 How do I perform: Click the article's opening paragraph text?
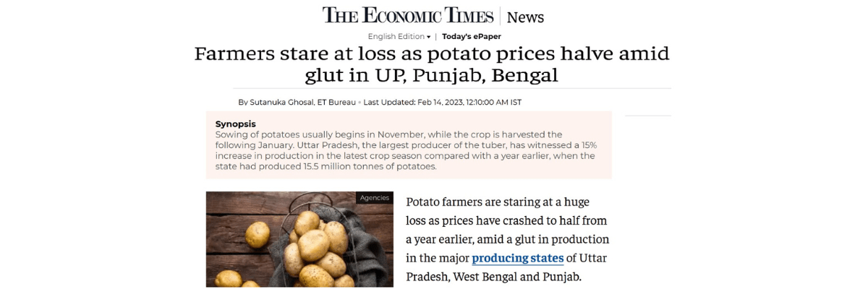click(x=508, y=239)
